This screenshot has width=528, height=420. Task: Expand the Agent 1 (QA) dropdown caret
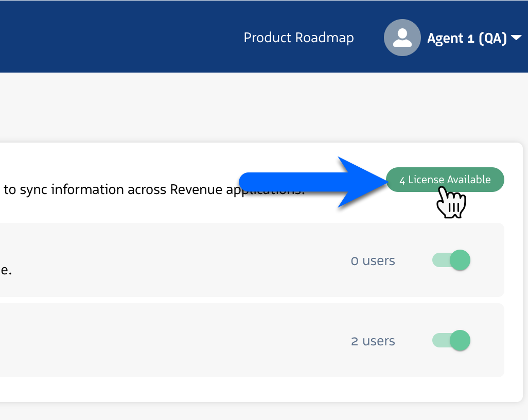(516, 38)
